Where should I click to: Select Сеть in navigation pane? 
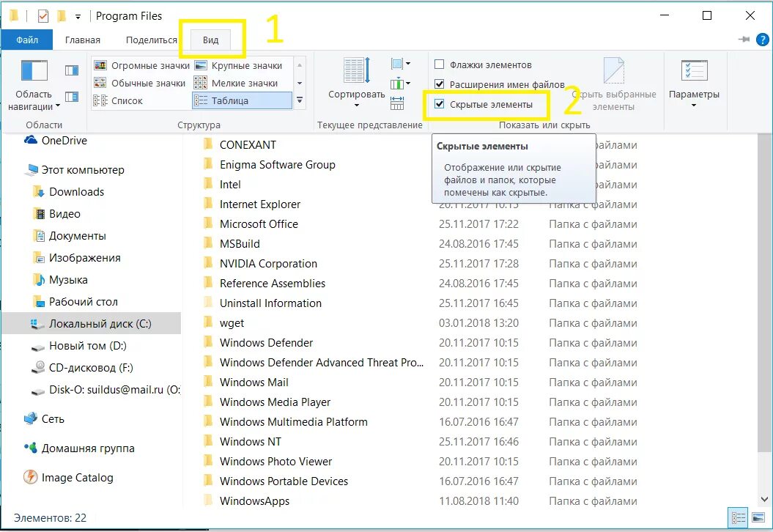click(45, 419)
